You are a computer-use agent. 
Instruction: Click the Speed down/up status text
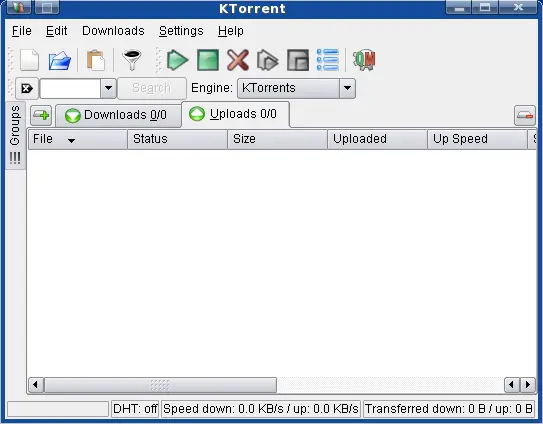(x=261, y=409)
